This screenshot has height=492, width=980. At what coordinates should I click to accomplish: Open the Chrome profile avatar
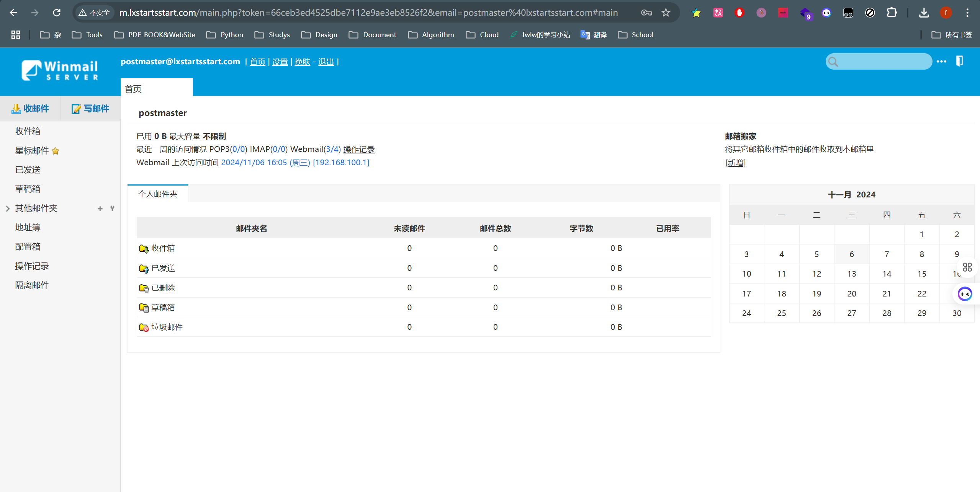coord(946,13)
